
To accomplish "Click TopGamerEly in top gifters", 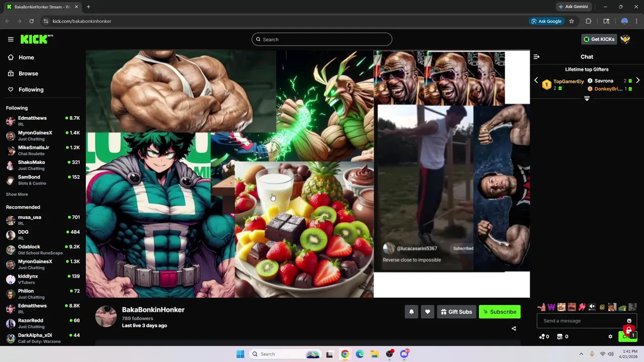I will [x=569, y=81].
